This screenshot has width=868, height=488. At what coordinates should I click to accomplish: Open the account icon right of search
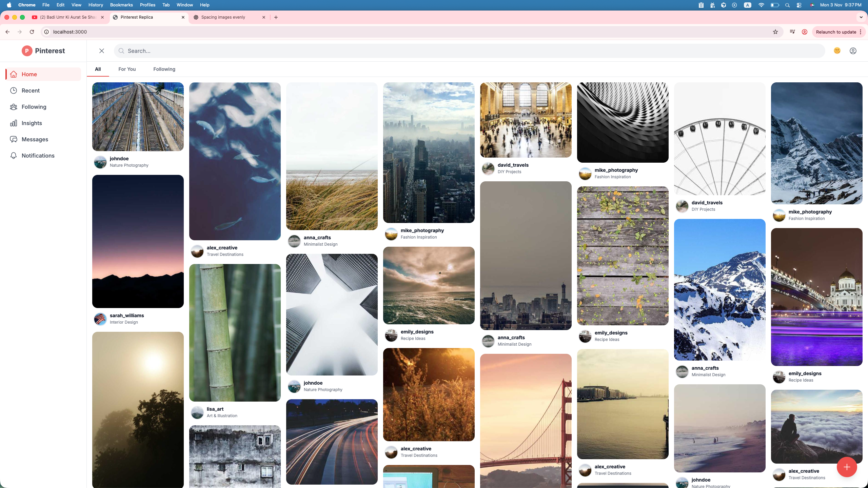[853, 50]
